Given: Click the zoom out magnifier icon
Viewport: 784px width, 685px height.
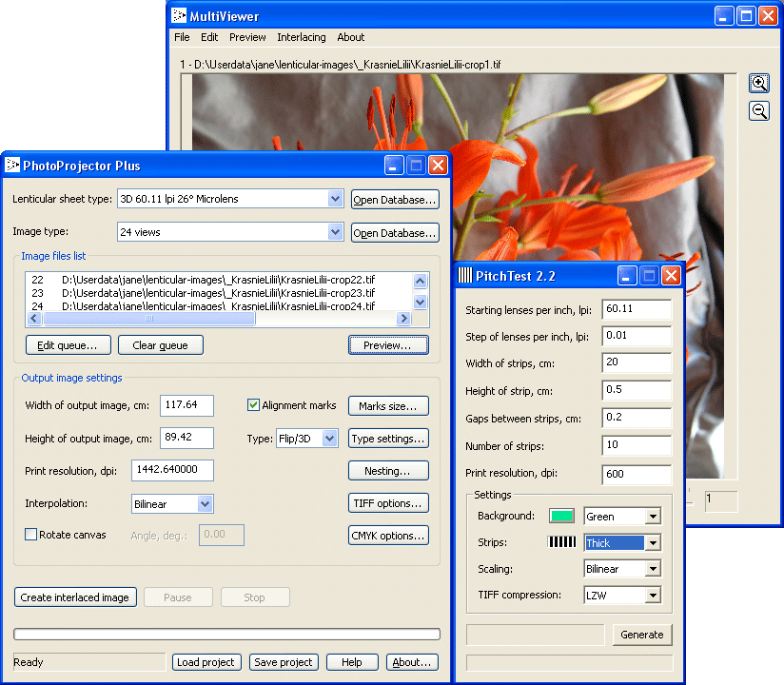Looking at the screenshot, I should [x=759, y=111].
